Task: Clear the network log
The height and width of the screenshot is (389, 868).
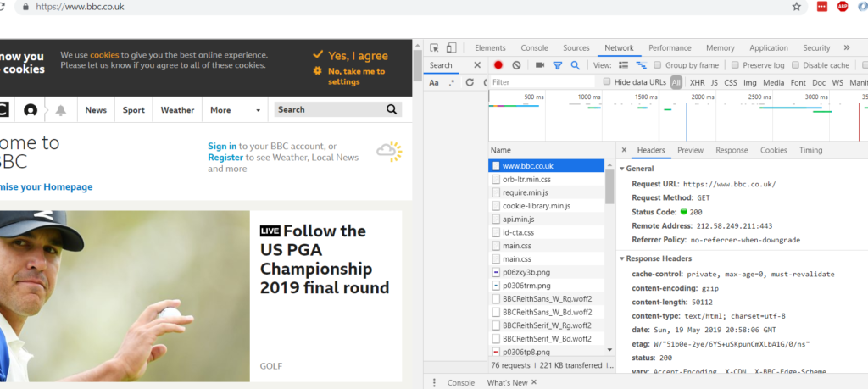Action: (x=516, y=65)
